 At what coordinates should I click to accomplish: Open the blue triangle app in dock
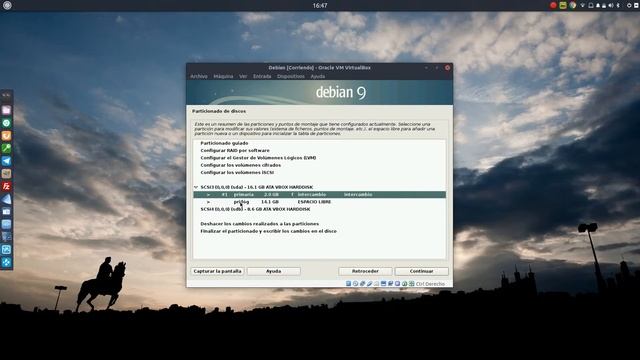pos(7,199)
